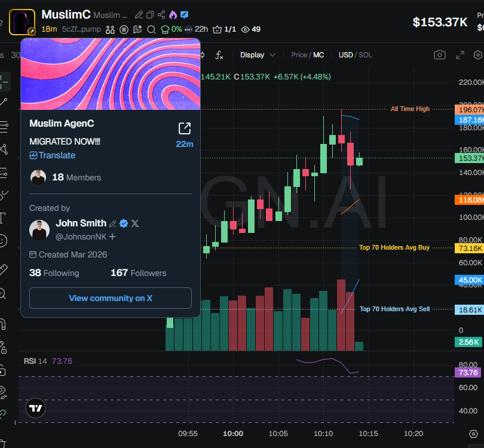
Task: Select the text annotation tool
Action: pos(3,218)
